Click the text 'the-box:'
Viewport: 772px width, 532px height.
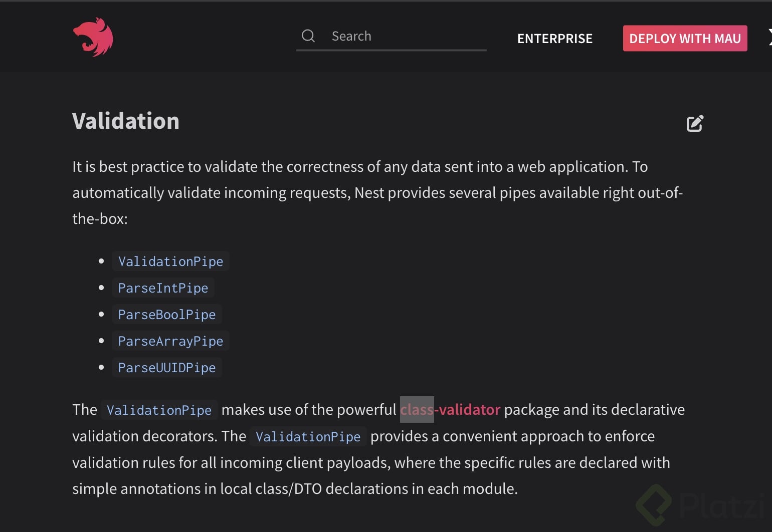tap(100, 219)
